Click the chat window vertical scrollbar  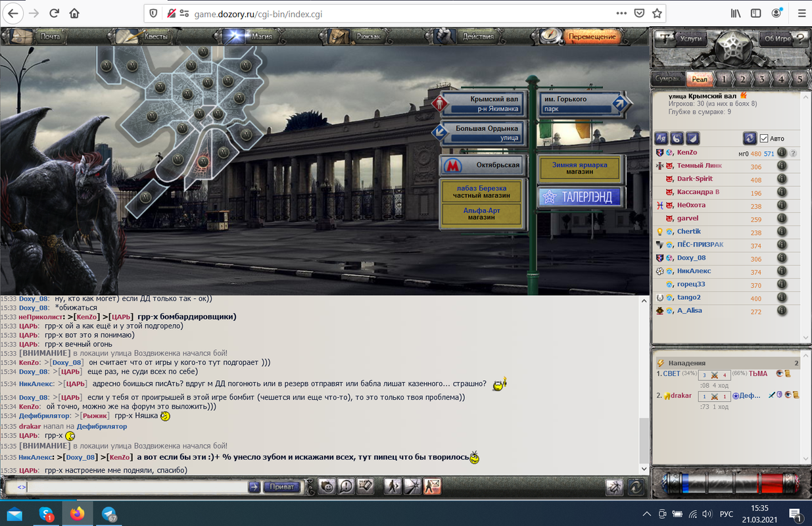click(x=644, y=385)
